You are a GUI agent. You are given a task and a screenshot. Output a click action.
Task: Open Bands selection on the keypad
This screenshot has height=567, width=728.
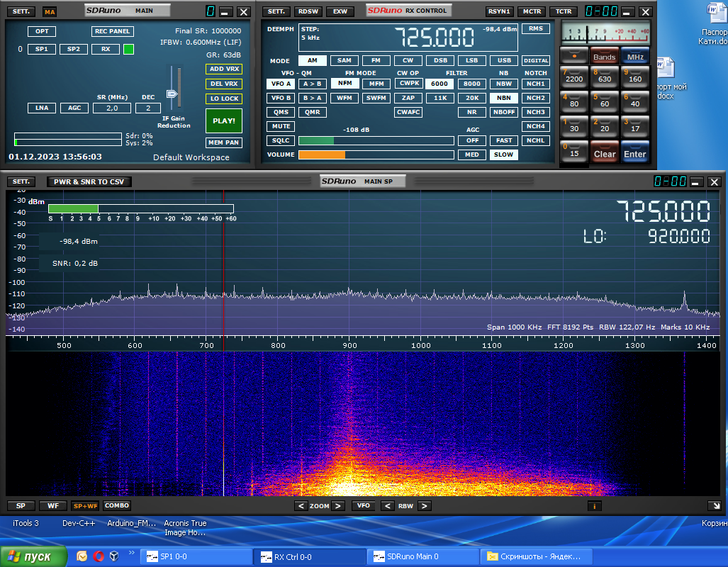pyautogui.click(x=604, y=56)
